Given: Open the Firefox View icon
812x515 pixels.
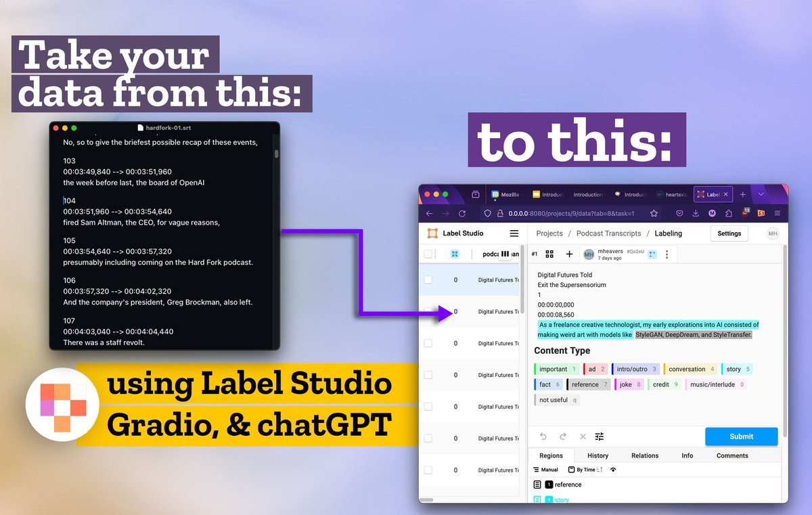Looking at the screenshot, I should [476, 194].
